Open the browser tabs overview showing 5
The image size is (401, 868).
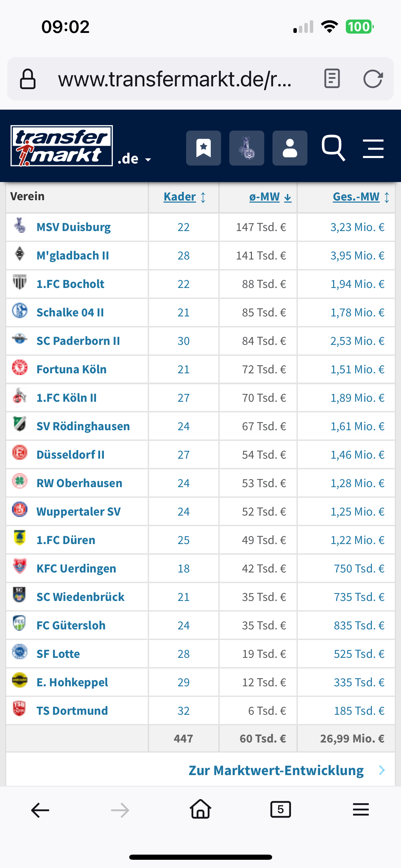tap(281, 809)
